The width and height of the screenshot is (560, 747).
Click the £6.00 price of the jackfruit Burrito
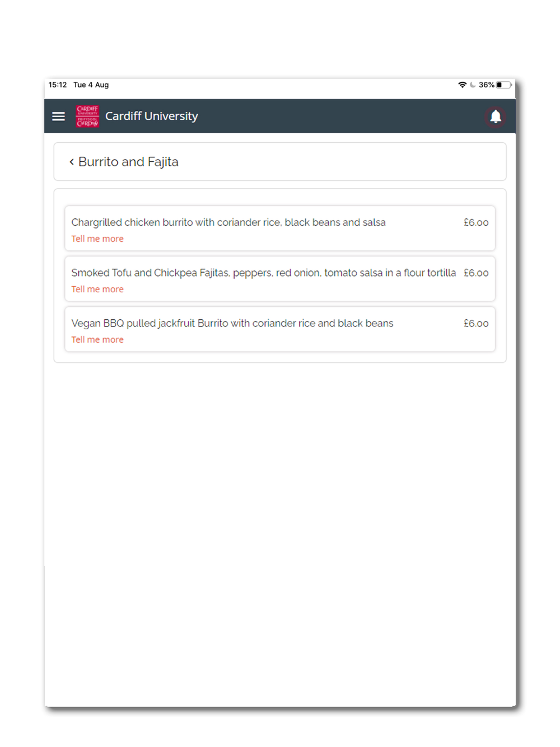476,323
